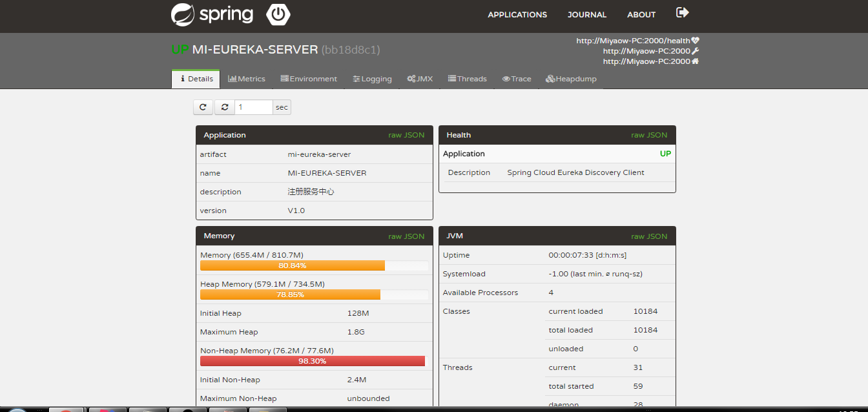Image resolution: width=868 pixels, height=412 pixels.
Task: Open the management URL with wrench icon
Action: tap(651, 51)
